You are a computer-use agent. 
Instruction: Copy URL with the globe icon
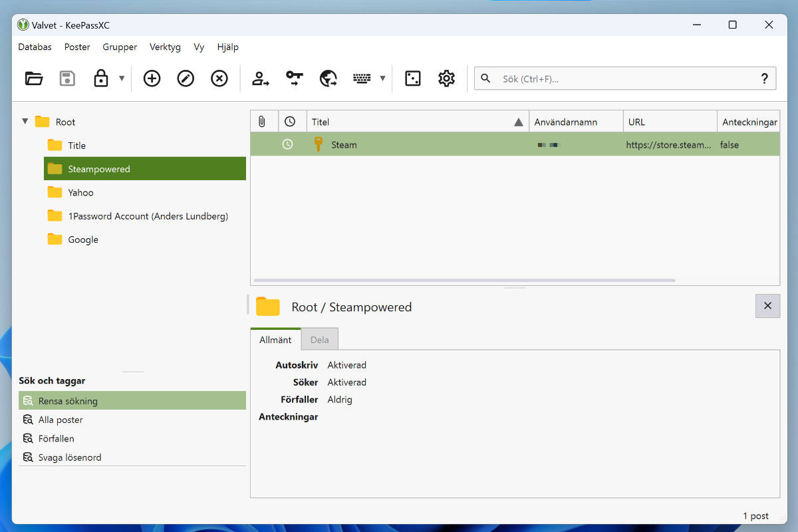coord(329,78)
